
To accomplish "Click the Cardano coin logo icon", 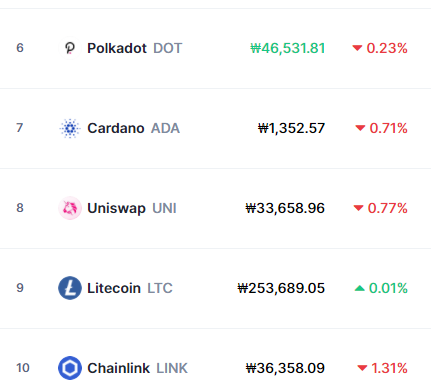I will coord(70,128).
